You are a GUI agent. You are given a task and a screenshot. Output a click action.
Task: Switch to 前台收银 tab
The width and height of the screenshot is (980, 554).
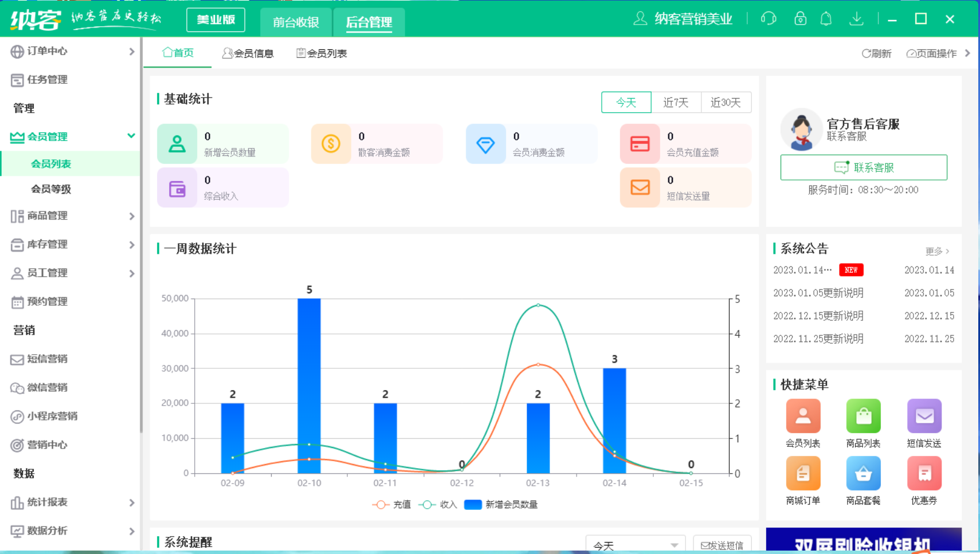click(x=296, y=22)
